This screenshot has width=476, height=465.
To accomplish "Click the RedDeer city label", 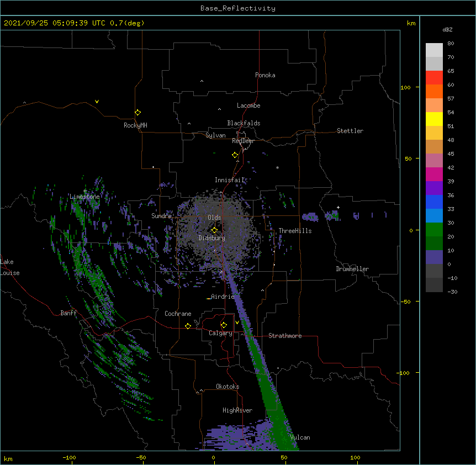I will 243,141.
